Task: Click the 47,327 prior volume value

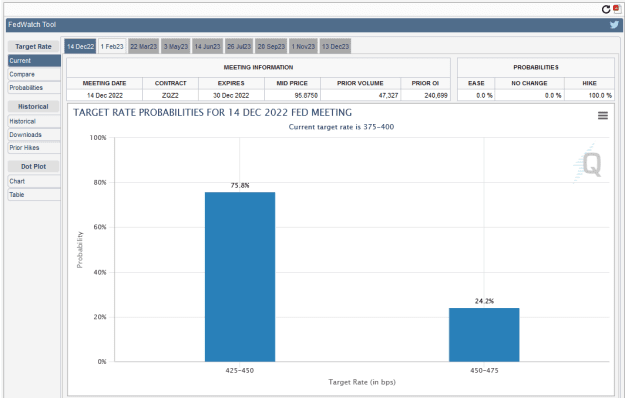Action: point(389,95)
